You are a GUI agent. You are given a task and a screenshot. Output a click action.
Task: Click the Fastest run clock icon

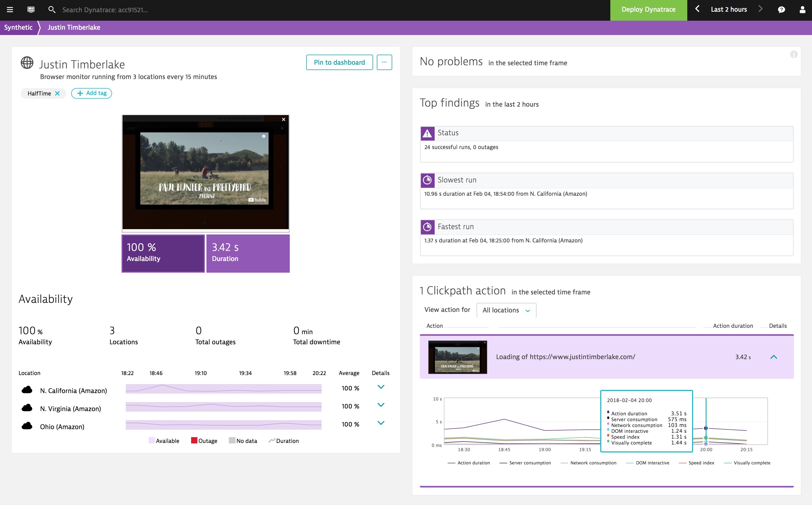click(x=427, y=227)
